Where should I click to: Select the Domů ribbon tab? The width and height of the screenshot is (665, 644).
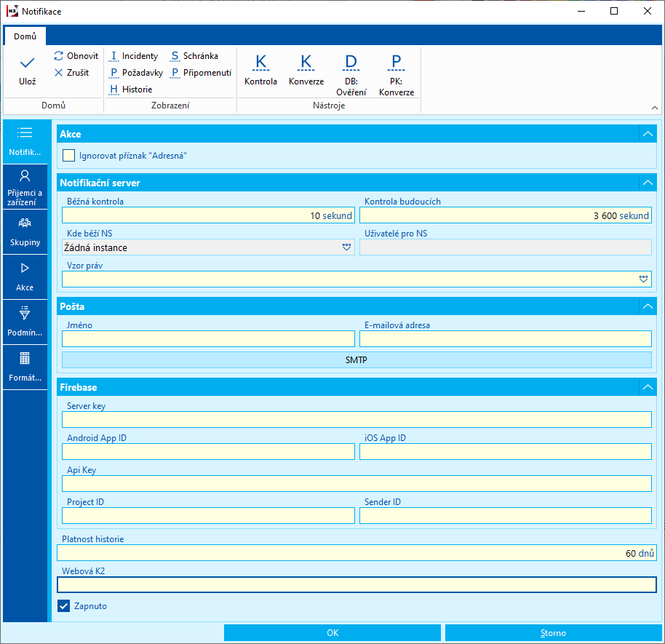pyautogui.click(x=25, y=36)
